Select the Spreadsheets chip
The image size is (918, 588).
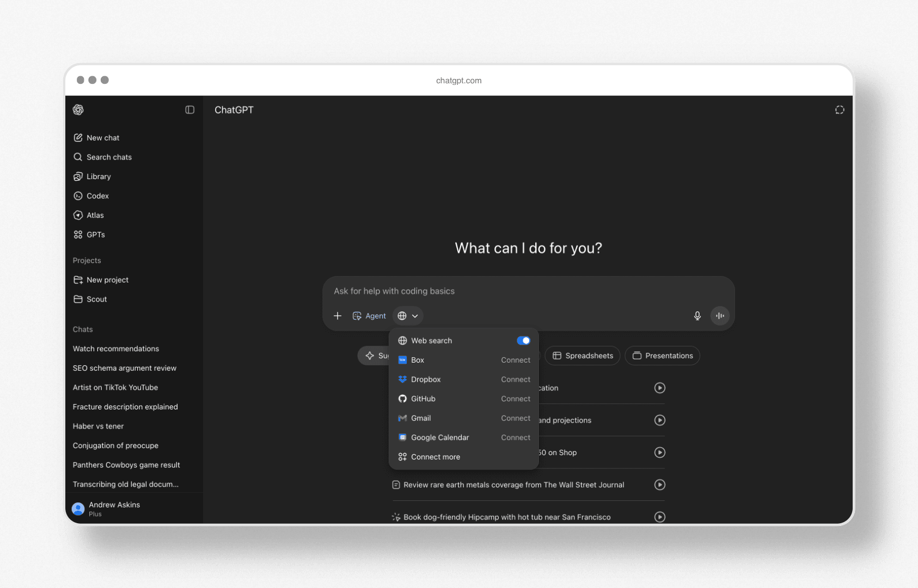point(583,356)
